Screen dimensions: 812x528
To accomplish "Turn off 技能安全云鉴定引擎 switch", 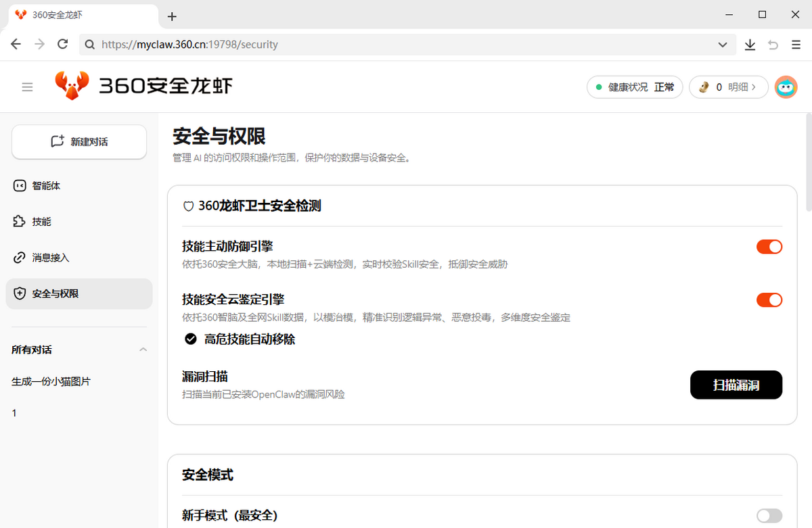I will point(769,299).
